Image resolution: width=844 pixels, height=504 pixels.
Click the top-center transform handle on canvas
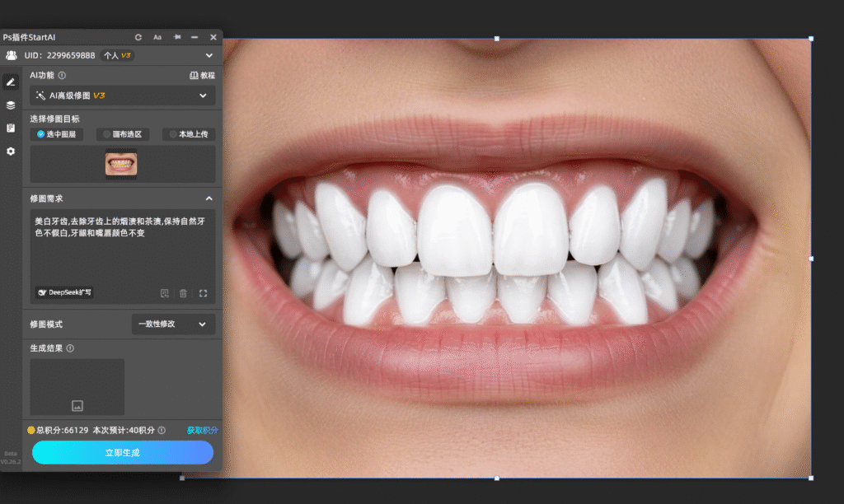(497, 39)
